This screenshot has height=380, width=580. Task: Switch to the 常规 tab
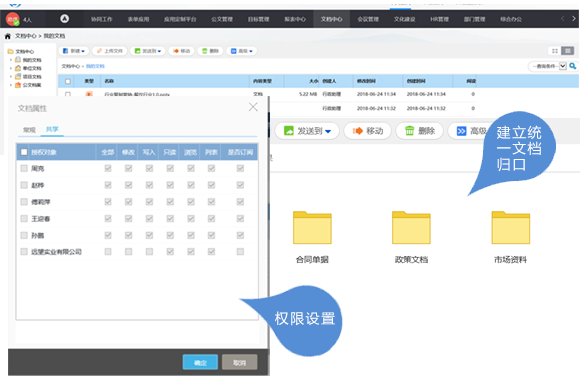pyautogui.click(x=29, y=130)
